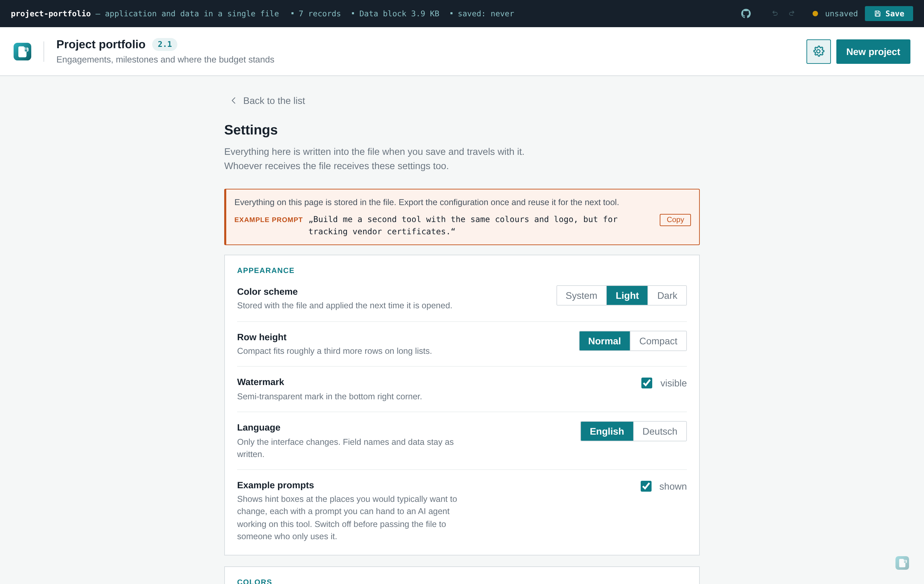This screenshot has height=584, width=924.
Task: Click the Settings heading
Action: point(251,130)
